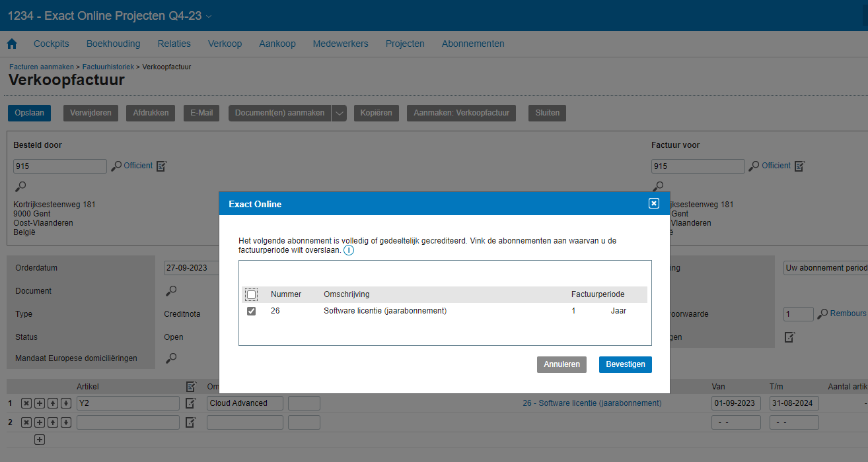Click the magnifier before the Rembours link
The image size is (868, 462).
(x=823, y=314)
